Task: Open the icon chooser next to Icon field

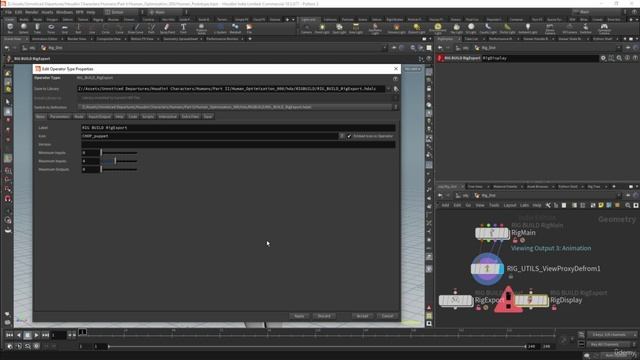Action: [342, 136]
